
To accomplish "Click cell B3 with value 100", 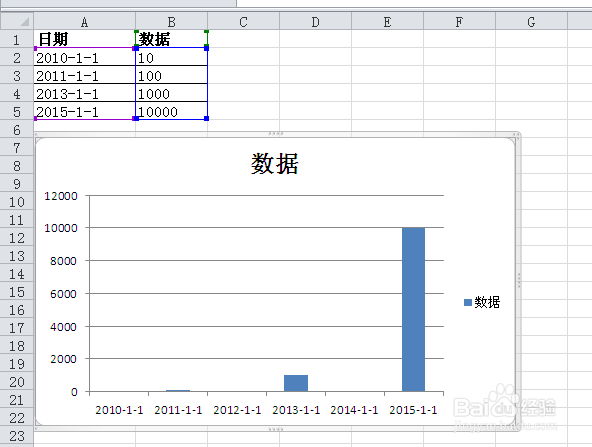I will pyautogui.click(x=171, y=75).
